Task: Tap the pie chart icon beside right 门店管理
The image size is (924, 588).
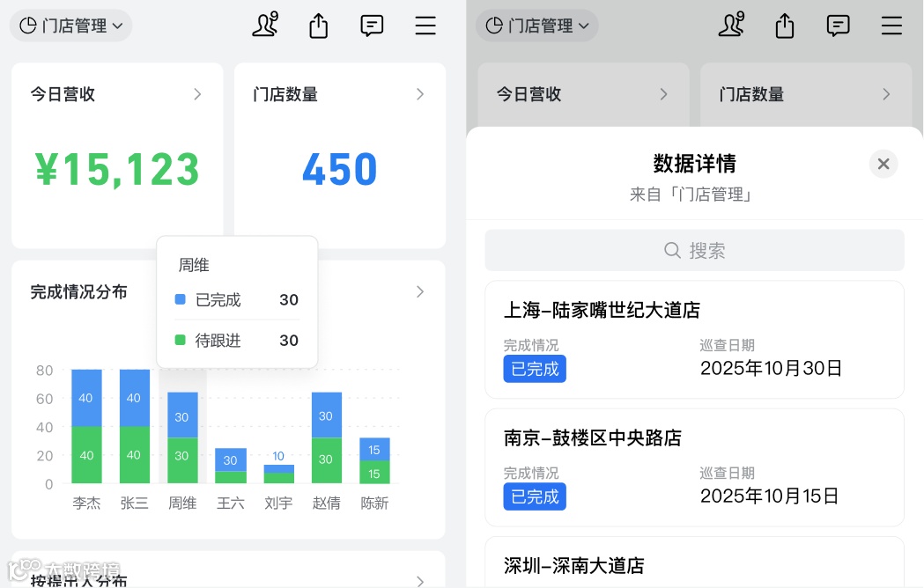Action: tap(494, 26)
